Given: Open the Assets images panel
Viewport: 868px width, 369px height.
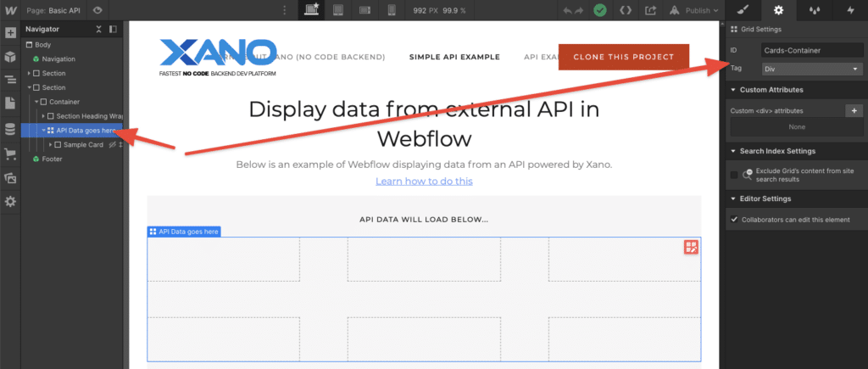Looking at the screenshot, I should (x=10, y=178).
